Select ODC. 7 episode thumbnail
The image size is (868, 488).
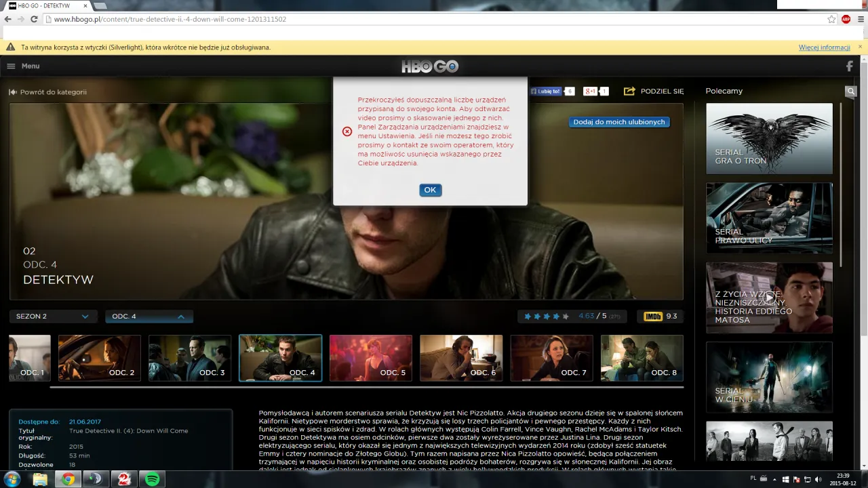click(551, 358)
